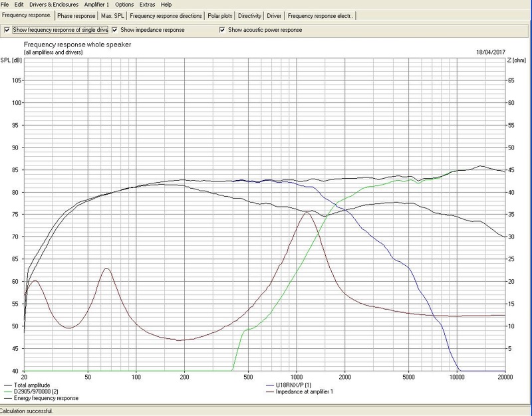The image size is (532, 416).
Task: Open Frequency response directions tab
Action: [166, 15]
